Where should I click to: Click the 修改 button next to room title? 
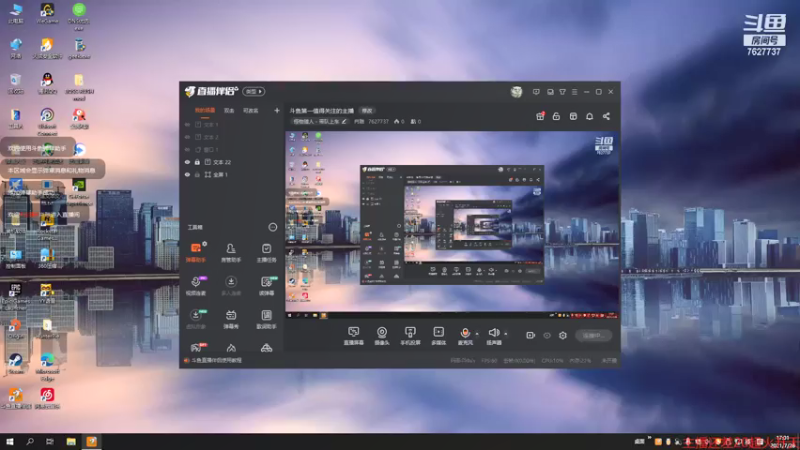pos(367,110)
